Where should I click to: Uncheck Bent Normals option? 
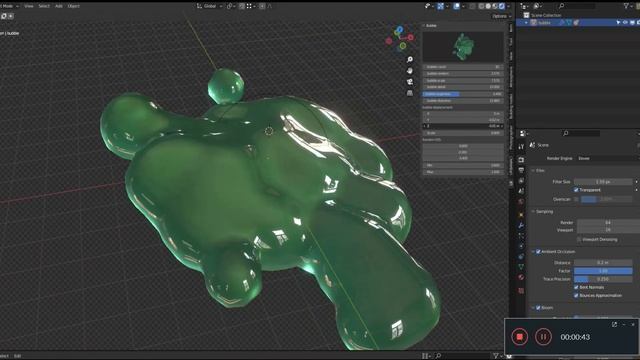(x=576, y=287)
